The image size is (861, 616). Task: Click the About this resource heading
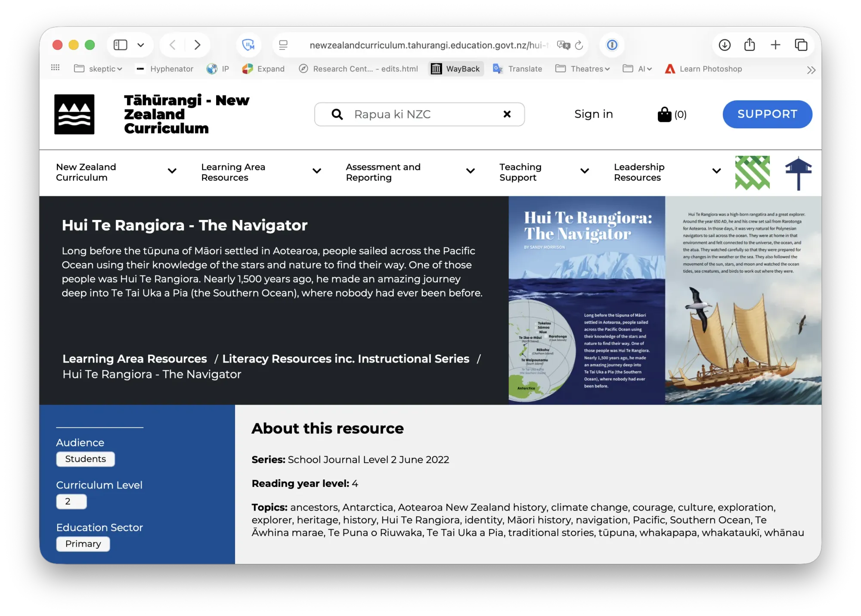[328, 428]
